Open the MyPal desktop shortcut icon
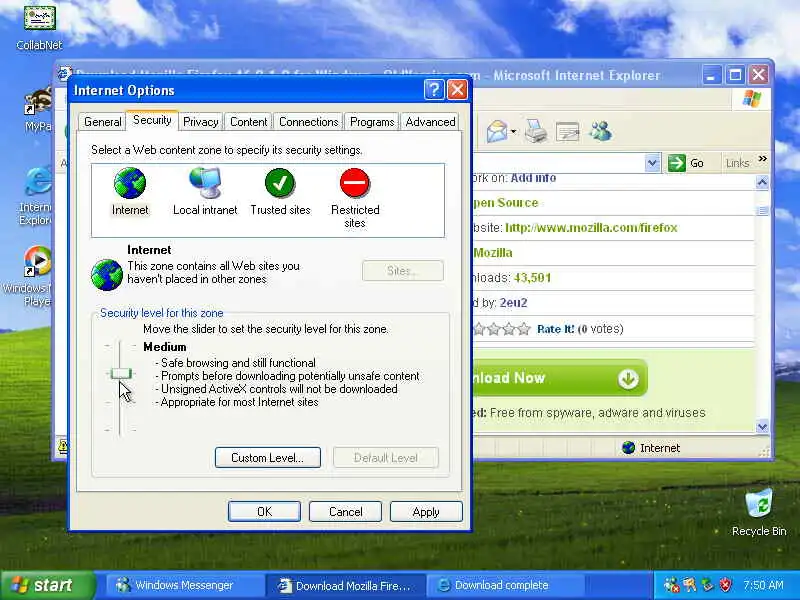Screen dimensions: 800x600 pos(39,101)
